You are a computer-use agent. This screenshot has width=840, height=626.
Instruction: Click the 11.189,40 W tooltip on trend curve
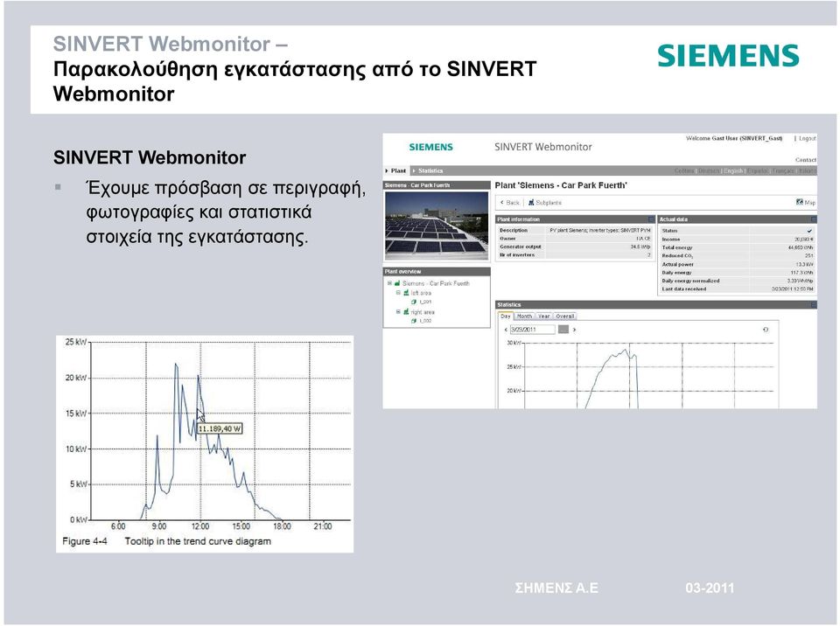coord(219,428)
